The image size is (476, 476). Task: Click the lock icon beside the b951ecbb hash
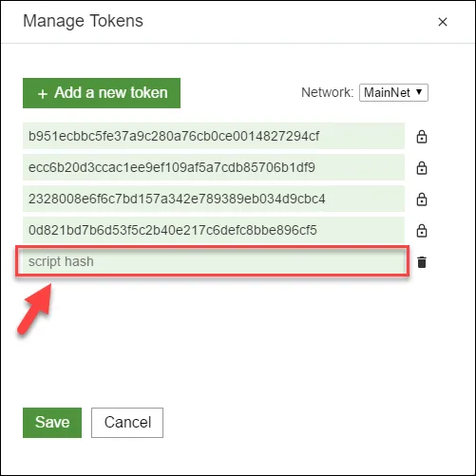pos(422,137)
